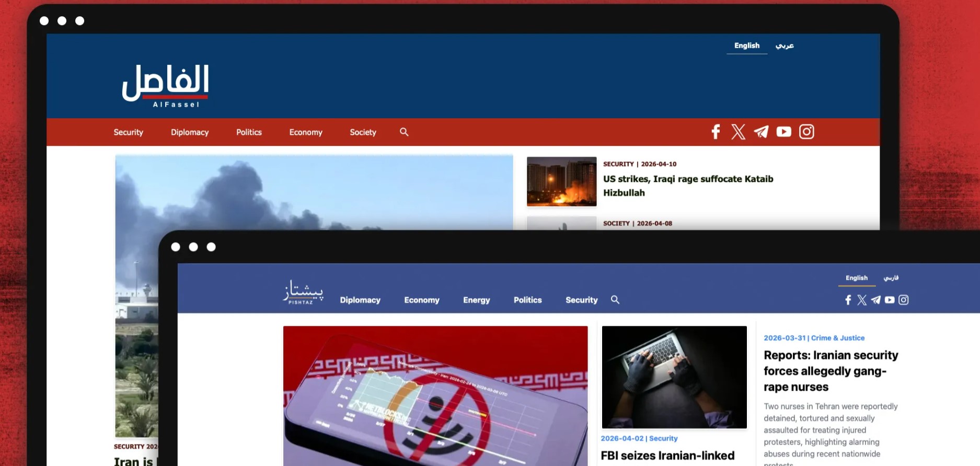
Task: Switch AlFassel site to Arabic
Action: click(785, 46)
